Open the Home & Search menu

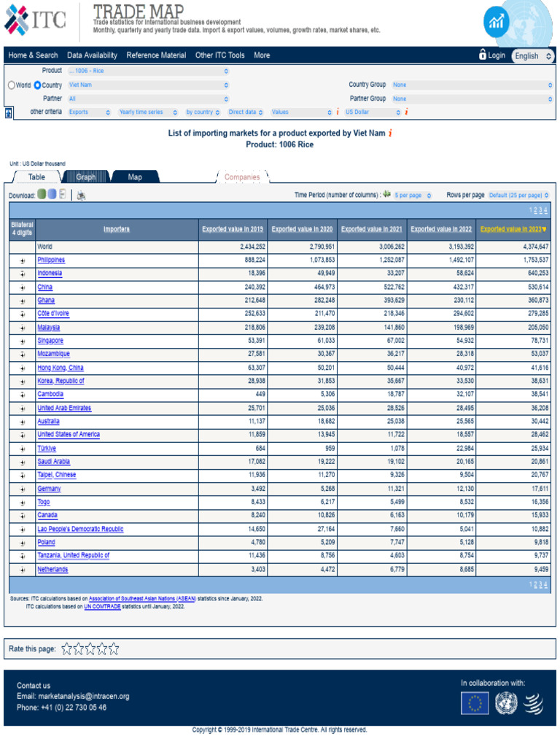[33, 55]
